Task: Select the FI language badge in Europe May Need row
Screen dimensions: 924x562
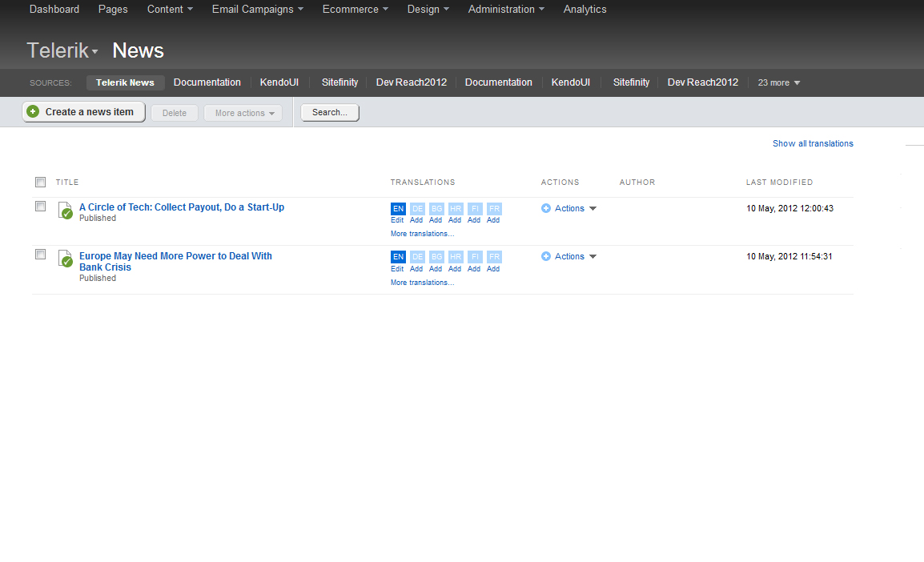Action: pyautogui.click(x=475, y=257)
